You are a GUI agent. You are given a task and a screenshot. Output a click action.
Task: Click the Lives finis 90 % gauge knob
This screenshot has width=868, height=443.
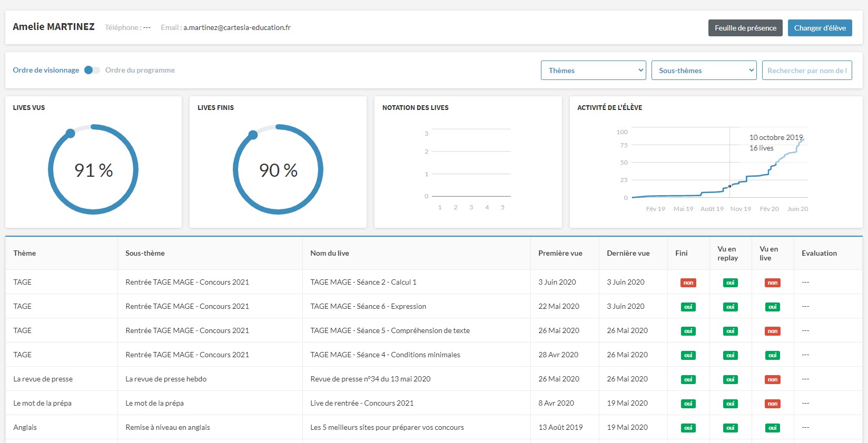[x=253, y=135]
